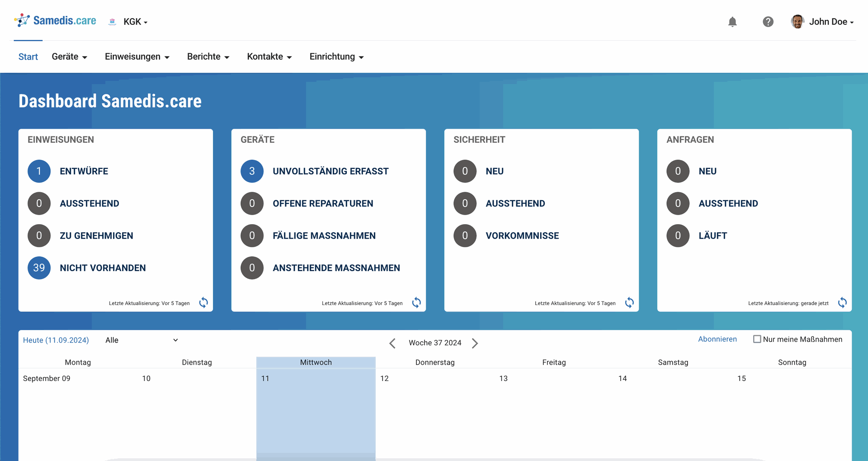
Task: Click John Doe's avatar picture
Action: point(797,21)
